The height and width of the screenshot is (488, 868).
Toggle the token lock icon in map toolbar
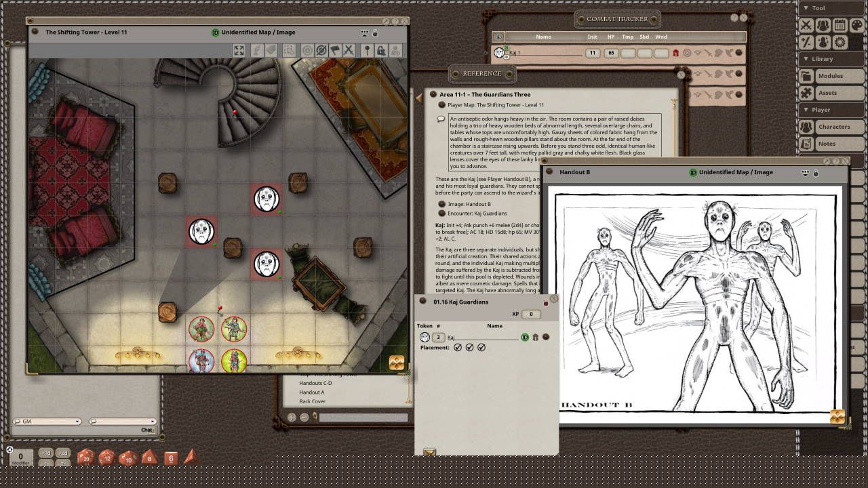pyautogui.click(x=381, y=50)
